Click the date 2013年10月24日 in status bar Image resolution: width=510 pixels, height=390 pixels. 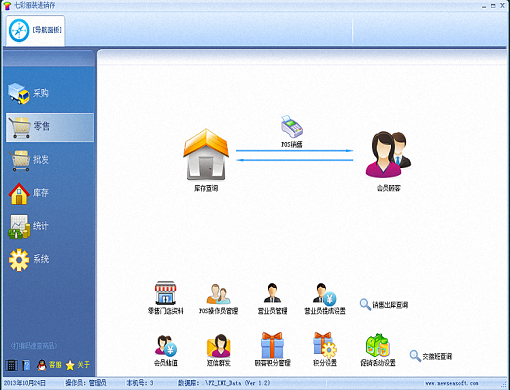pyautogui.click(x=25, y=383)
